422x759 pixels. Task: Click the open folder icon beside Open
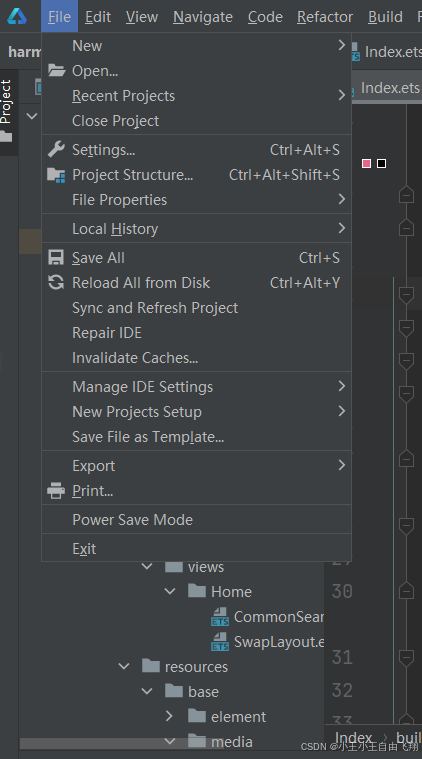coord(57,71)
